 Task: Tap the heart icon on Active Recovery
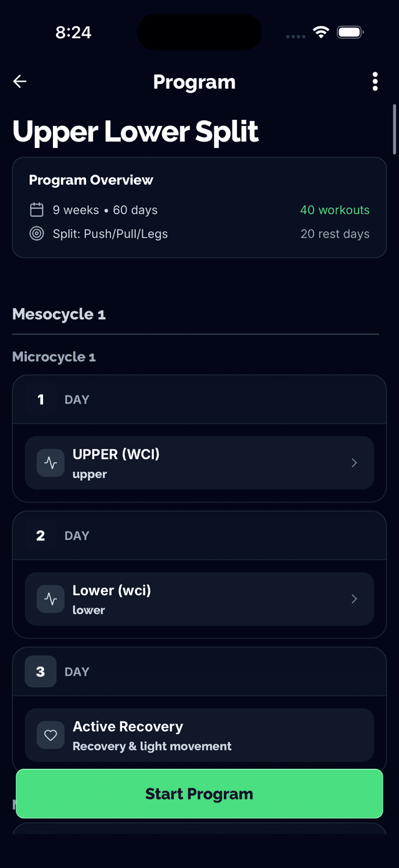51,735
